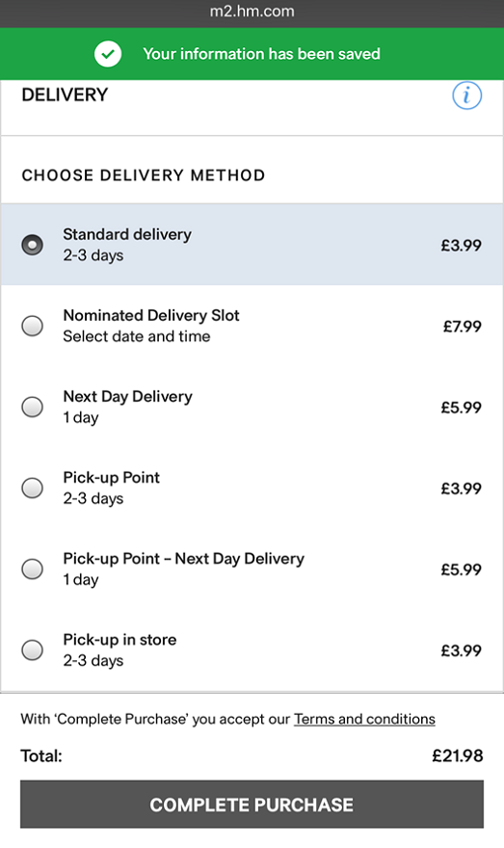Image resolution: width=504 pixels, height=848 pixels.
Task: Select Pick-up Point – Next Day Delivery radio
Action: point(33,569)
